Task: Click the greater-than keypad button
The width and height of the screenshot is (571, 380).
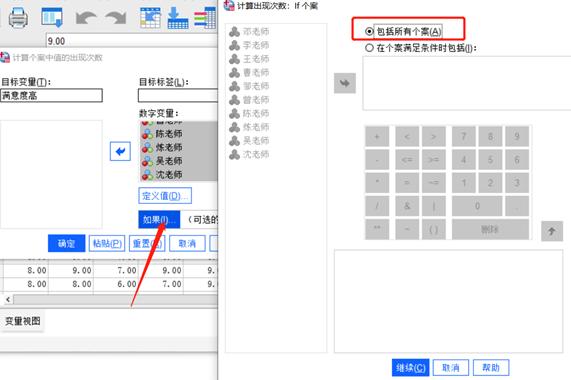Action: tap(433, 136)
